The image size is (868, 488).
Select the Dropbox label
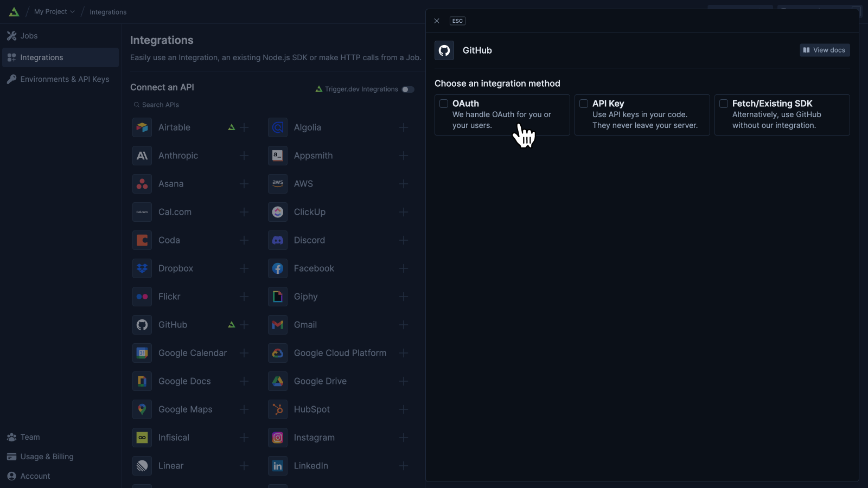pos(176,268)
